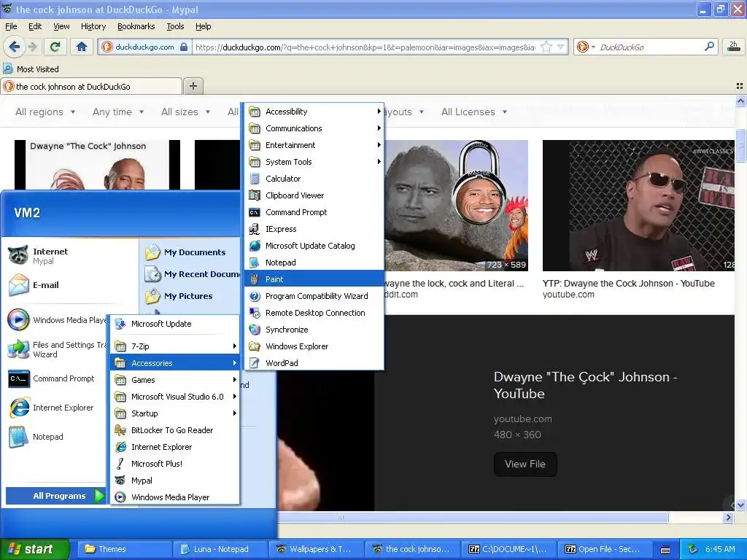Open Microsoft Update Catalog
This screenshot has width=747, height=560.
tap(314, 246)
